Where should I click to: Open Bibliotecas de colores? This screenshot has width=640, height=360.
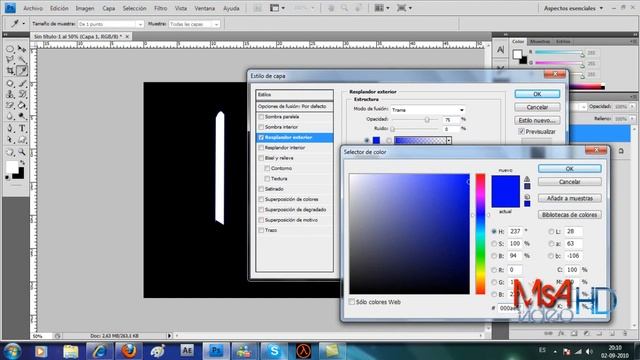(569, 215)
